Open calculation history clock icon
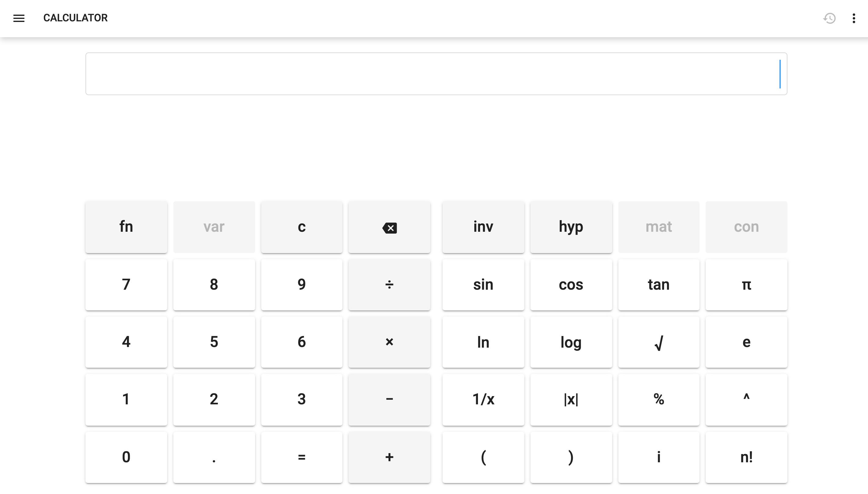Viewport: 868px width, 494px height. [x=829, y=18]
